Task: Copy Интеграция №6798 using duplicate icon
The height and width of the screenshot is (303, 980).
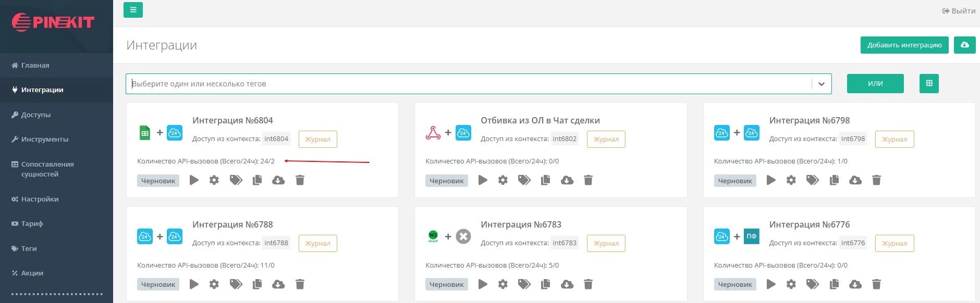Action: point(834,180)
